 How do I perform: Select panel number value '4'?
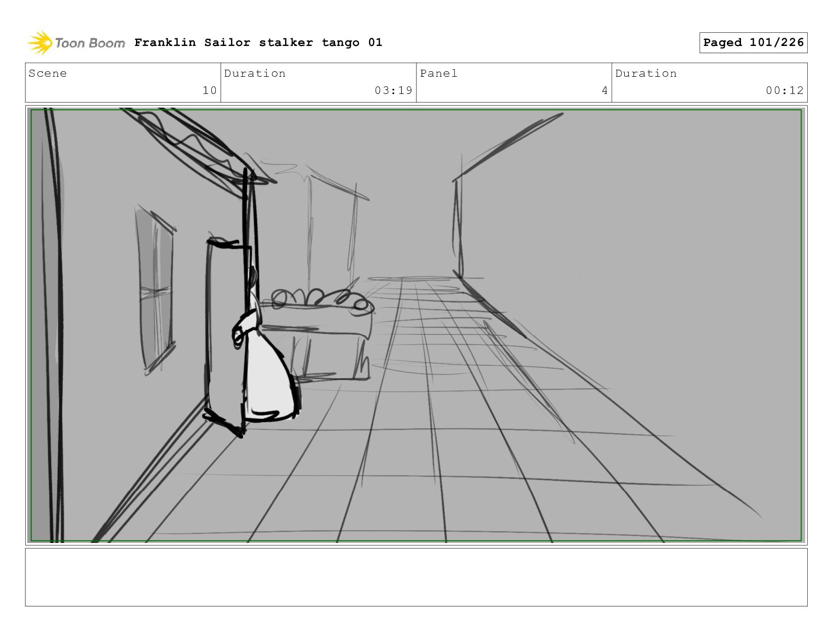click(x=605, y=90)
